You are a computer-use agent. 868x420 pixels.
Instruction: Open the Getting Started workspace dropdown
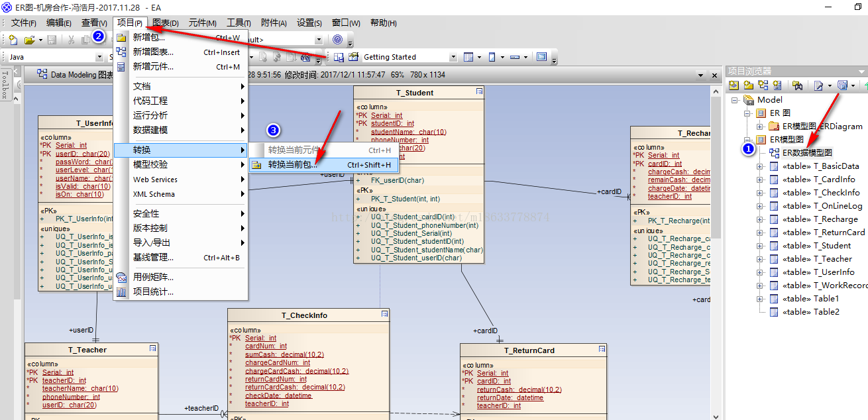point(452,58)
